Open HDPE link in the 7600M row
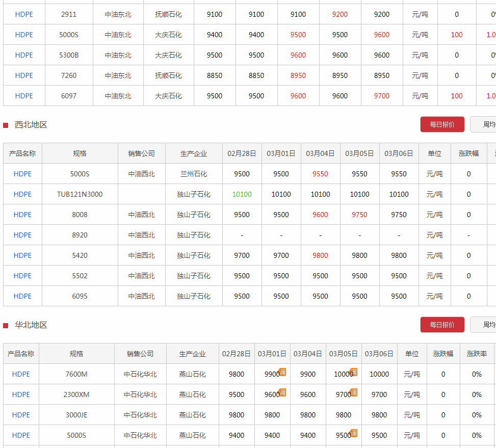The image size is (496, 448). coord(21,374)
